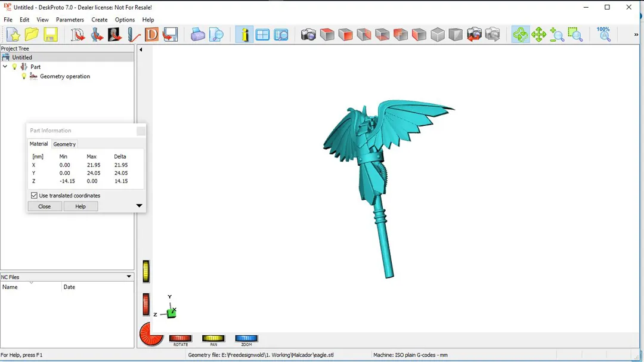
Task: Activate the green Pan arrows mouse icon
Action: pos(538,35)
